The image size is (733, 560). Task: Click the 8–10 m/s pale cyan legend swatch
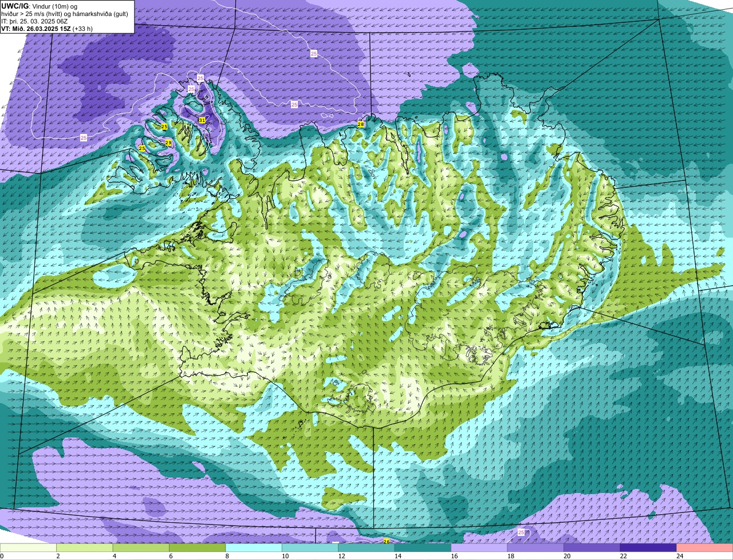[x=254, y=547]
